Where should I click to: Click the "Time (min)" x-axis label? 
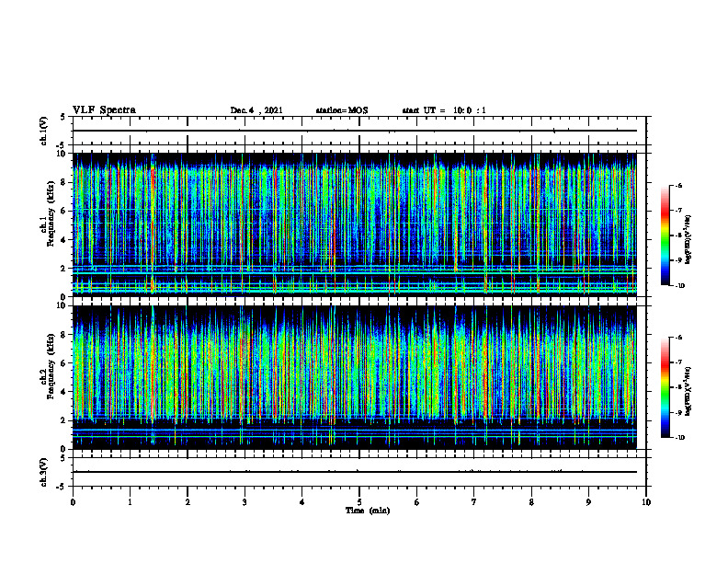pos(368,511)
